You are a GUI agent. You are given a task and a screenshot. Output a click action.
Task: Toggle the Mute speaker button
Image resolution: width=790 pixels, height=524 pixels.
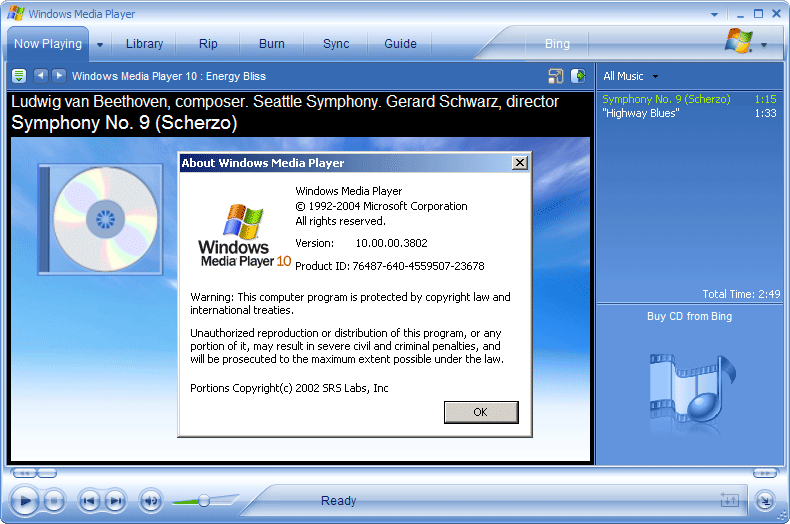[151, 501]
